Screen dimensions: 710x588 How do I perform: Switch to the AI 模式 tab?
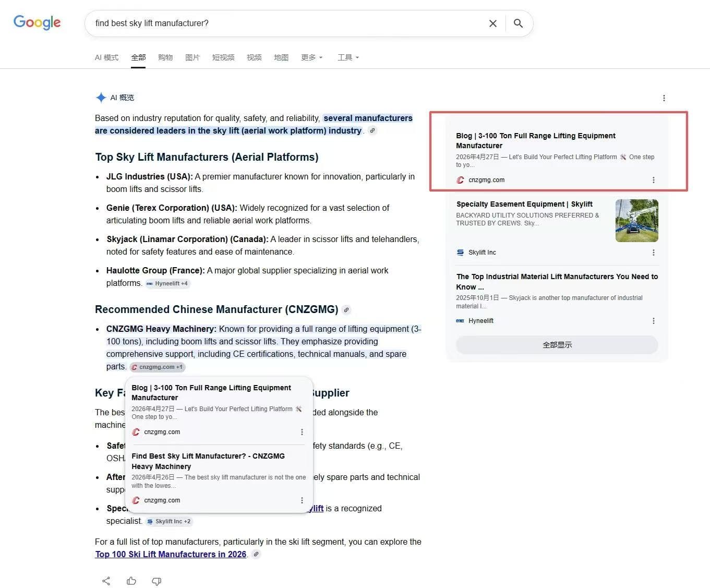pyautogui.click(x=106, y=57)
